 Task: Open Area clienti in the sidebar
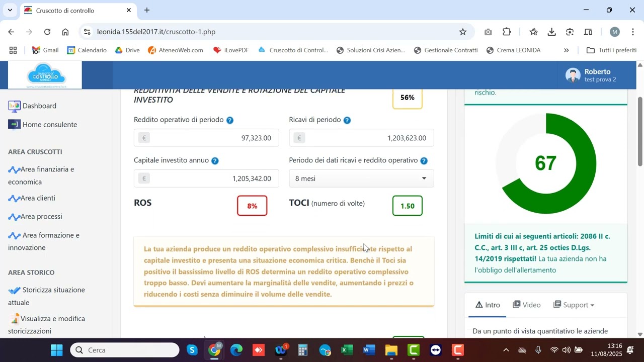click(x=38, y=198)
